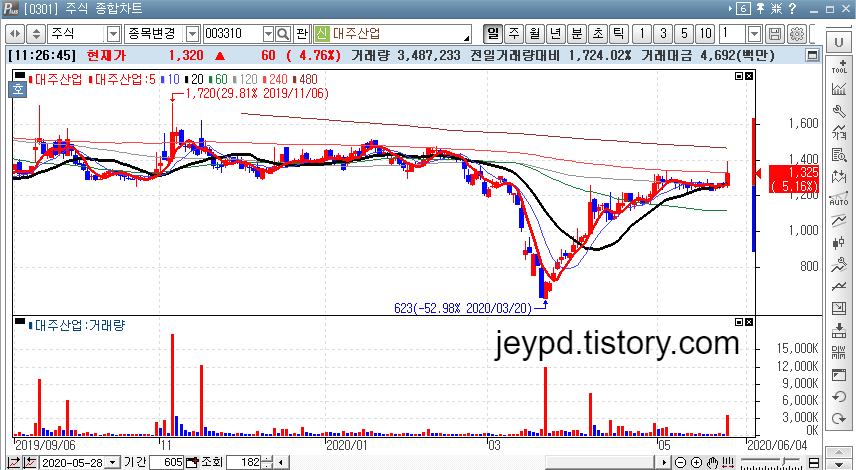Screen dimensions: 856x470
Task: Click the magnifier search icon beside stock code
Action: pyautogui.click(x=283, y=34)
